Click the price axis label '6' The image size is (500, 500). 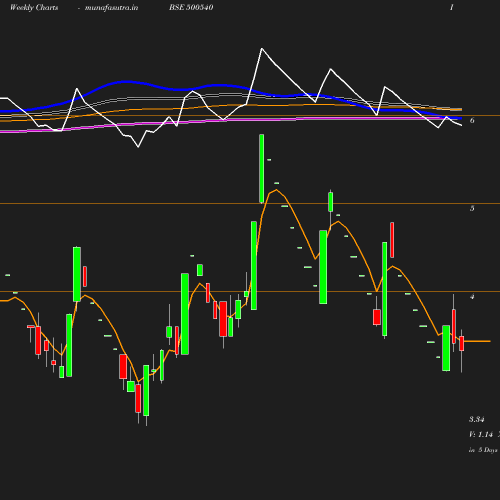tap(472, 120)
